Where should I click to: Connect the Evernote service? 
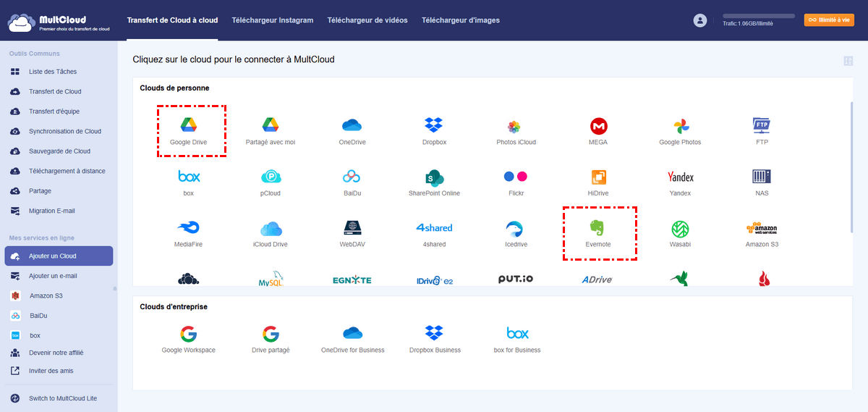click(x=598, y=233)
